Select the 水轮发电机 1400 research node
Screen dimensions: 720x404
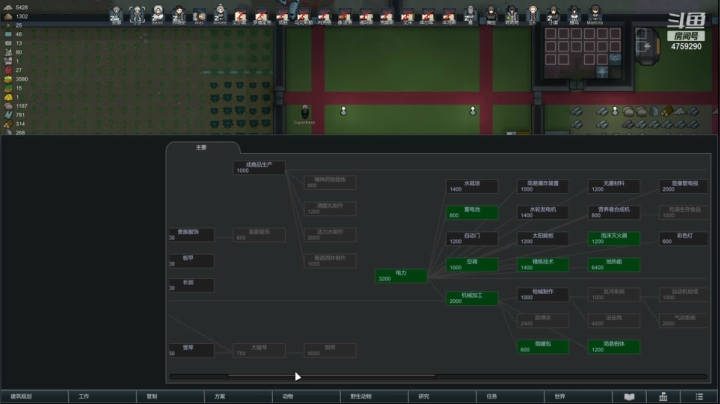[543, 212]
